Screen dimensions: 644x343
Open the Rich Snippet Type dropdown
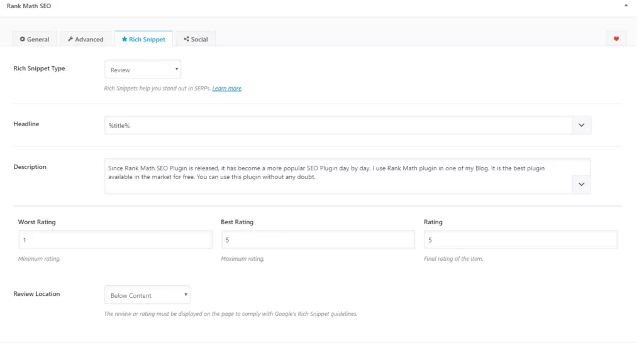[143, 70]
